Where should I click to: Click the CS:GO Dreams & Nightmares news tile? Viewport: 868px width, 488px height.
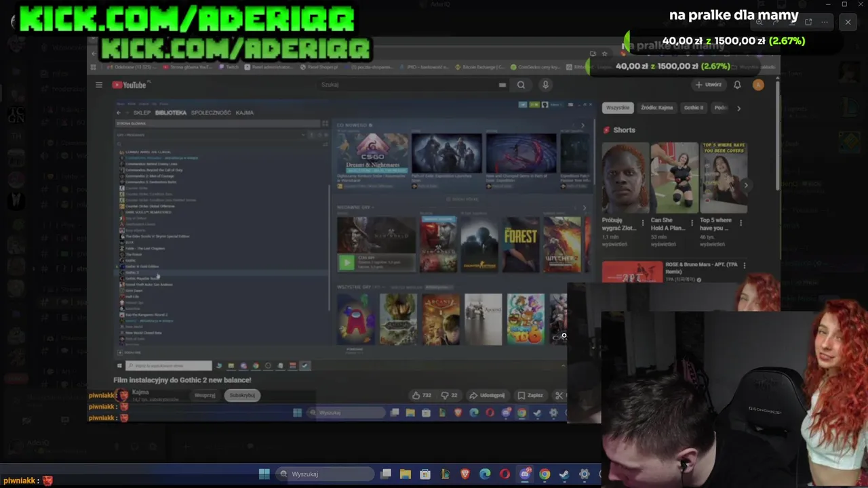(373, 152)
